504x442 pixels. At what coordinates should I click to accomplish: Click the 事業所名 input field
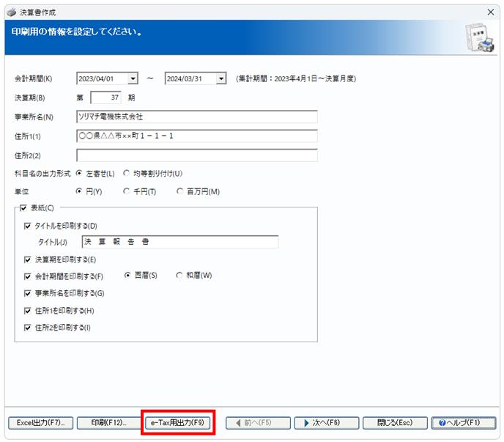point(197,117)
